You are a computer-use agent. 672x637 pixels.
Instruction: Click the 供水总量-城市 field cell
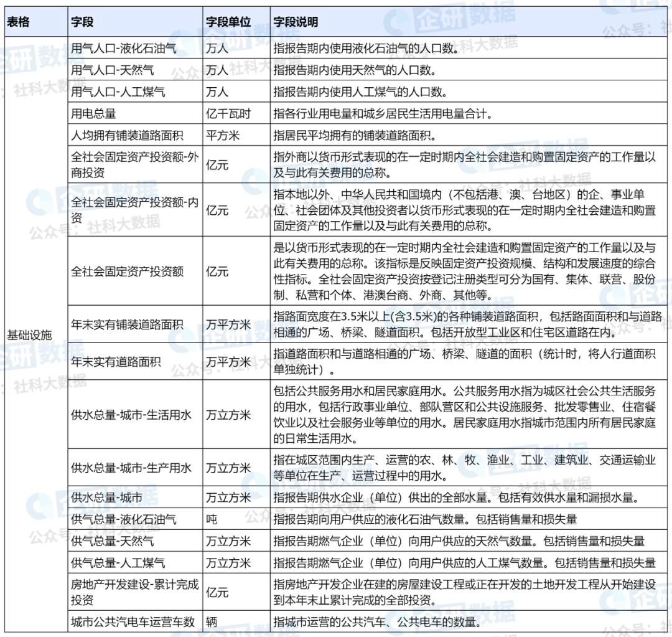(x=135, y=497)
